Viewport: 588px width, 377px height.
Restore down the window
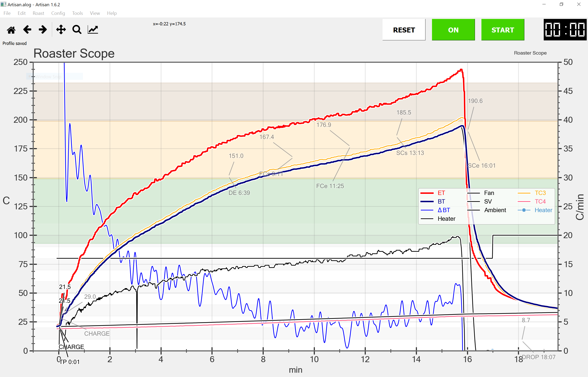pos(561,5)
